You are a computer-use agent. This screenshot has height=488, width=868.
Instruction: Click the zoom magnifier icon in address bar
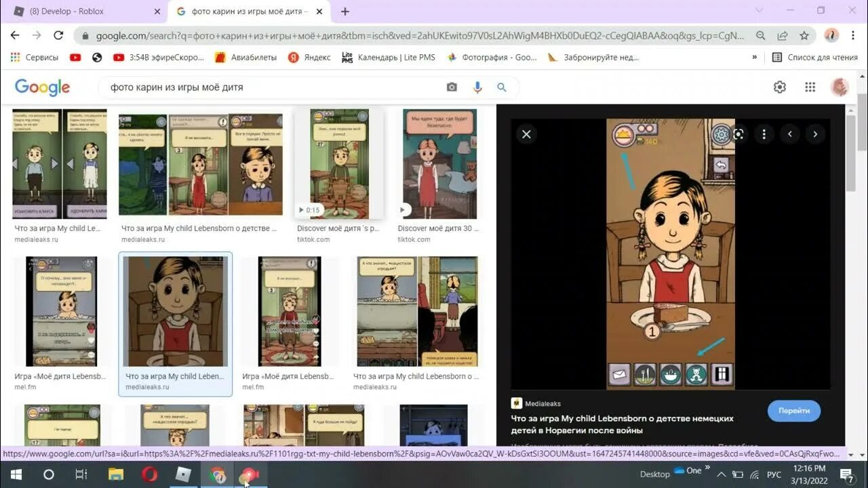point(761,35)
